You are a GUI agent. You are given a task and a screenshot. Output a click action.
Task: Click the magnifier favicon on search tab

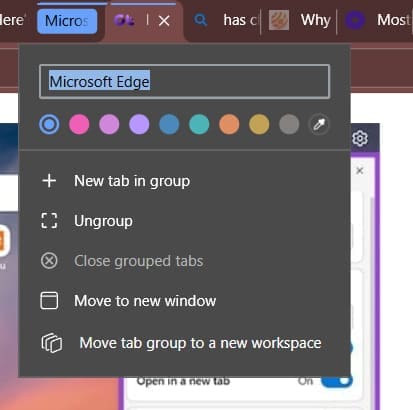tap(201, 21)
